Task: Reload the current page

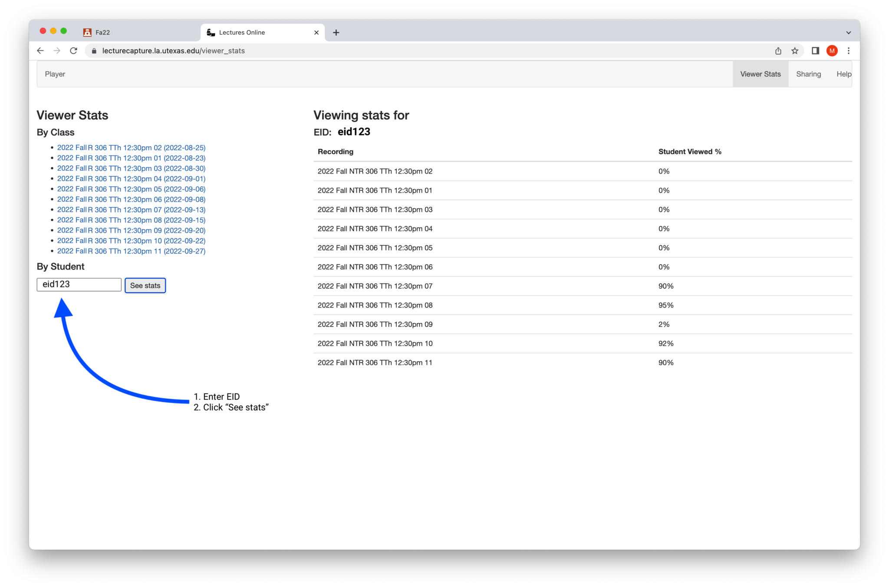Action: 74,51
